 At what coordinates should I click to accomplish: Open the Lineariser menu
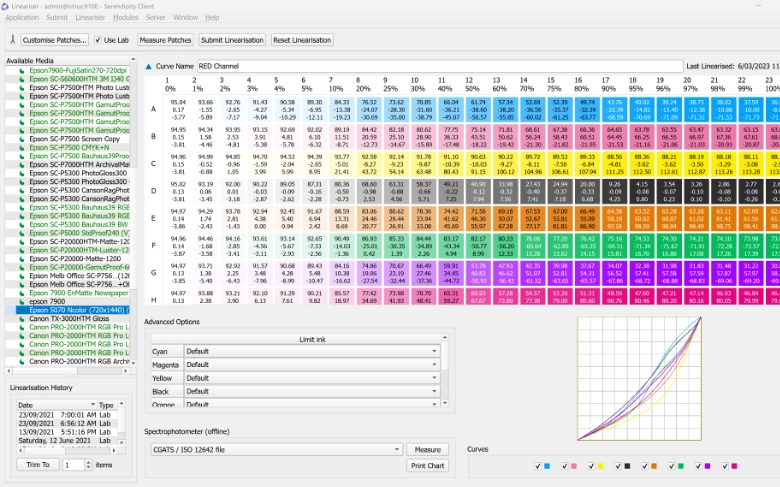click(91, 18)
